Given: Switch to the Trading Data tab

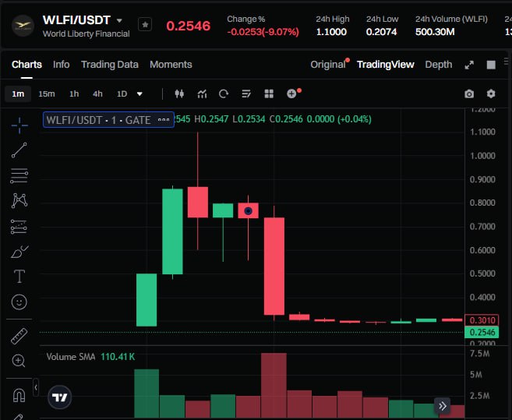Looking at the screenshot, I should coord(109,65).
